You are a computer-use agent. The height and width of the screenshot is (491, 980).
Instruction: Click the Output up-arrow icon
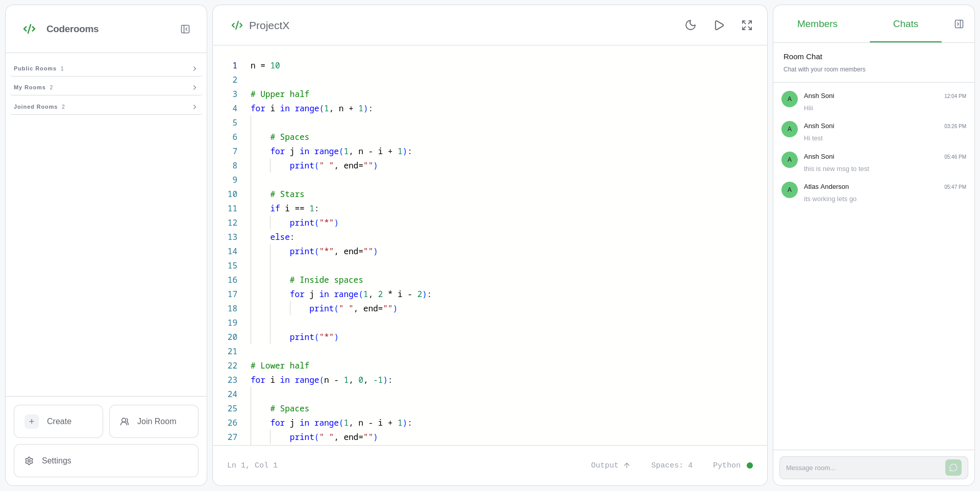pos(627,465)
